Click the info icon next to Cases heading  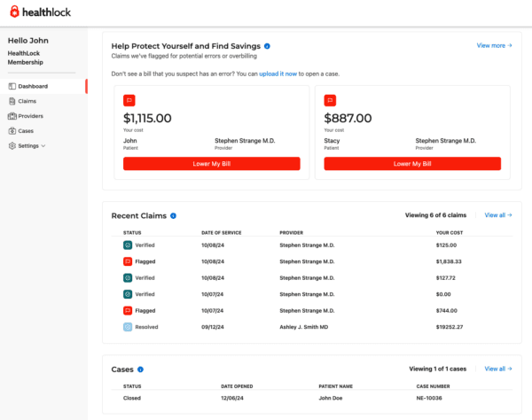click(x=141, y=369)
